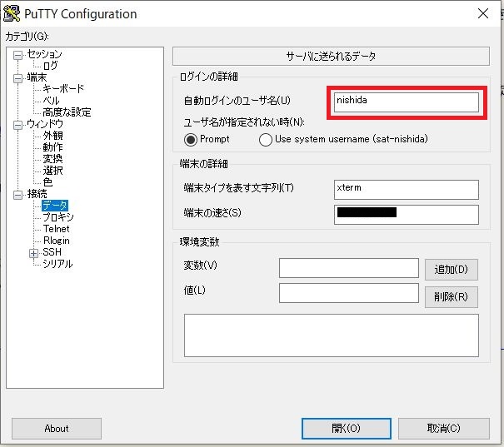
Task: Open the 色 settings category
Action: (47, 182)
